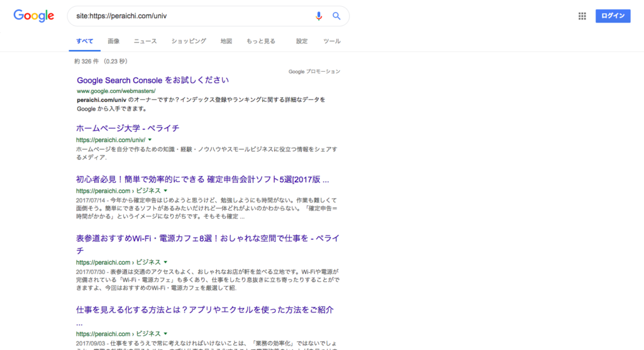
Task: Select the すべて tab
Action: tap(85, 41)
